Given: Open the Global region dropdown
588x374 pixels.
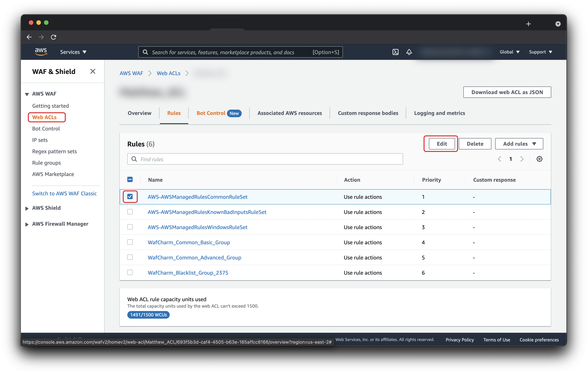Looking at the screenshot, I should tap(509, 52).
